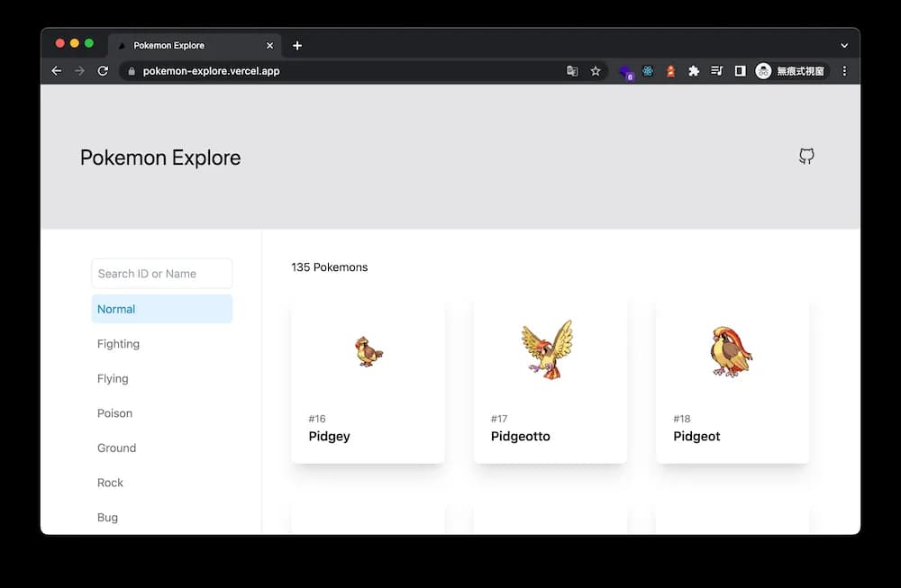
Task: Click the Pokemon Explore page title
Action: (160, 158)
